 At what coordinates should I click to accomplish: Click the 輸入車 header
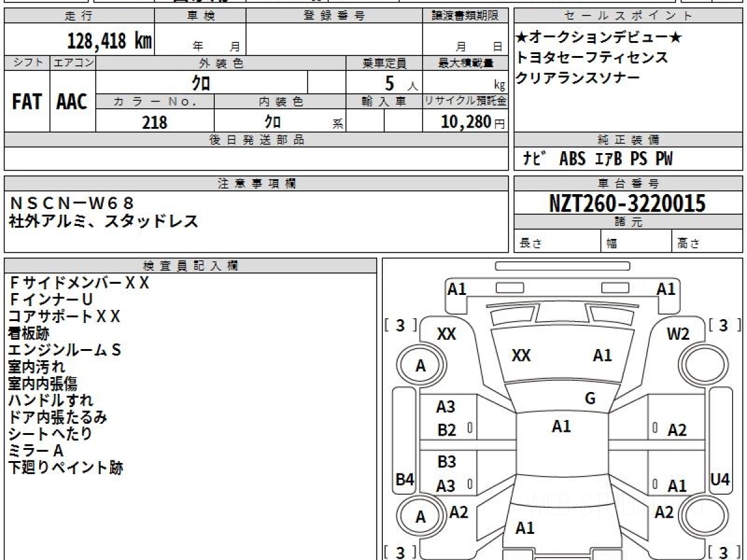pos(384,101)
